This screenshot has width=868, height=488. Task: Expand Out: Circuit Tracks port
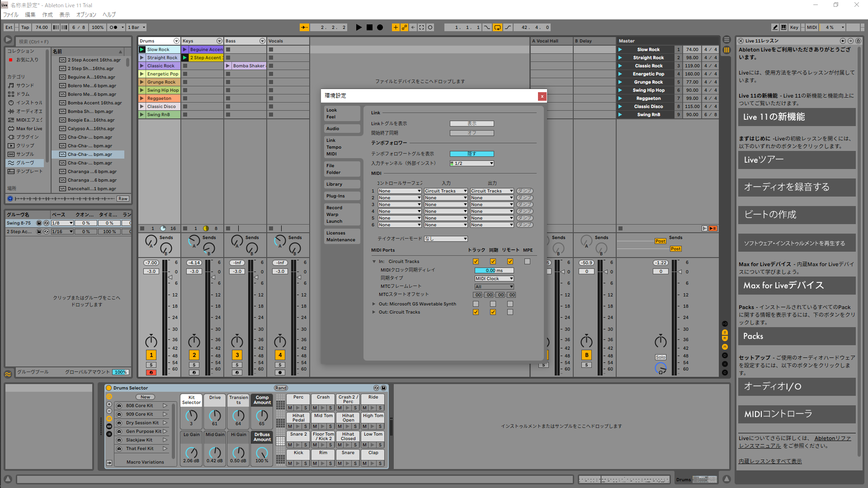tap(374, 312)
